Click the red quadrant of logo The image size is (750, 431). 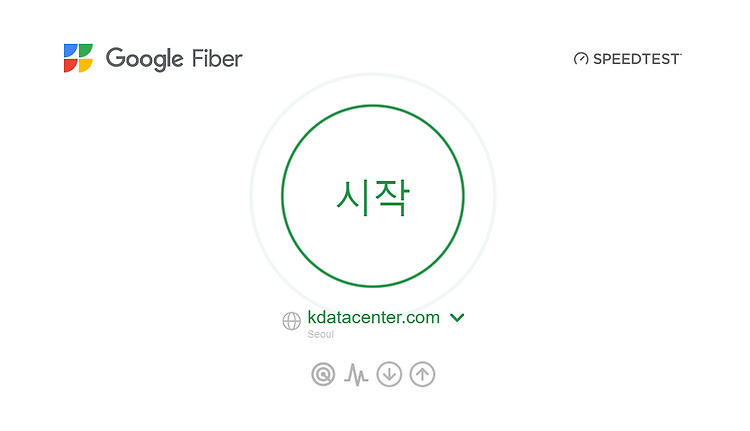70,66
